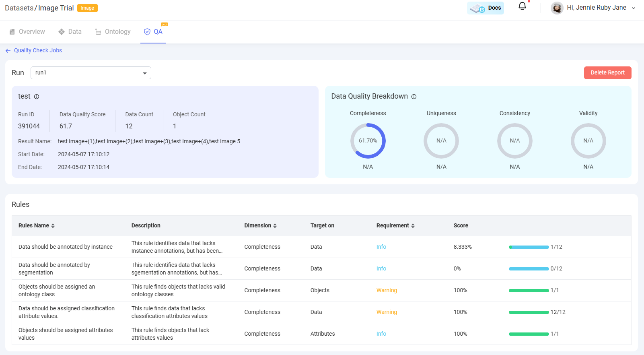Click the Completeness 61.70% ring chart

coord(368,141)
